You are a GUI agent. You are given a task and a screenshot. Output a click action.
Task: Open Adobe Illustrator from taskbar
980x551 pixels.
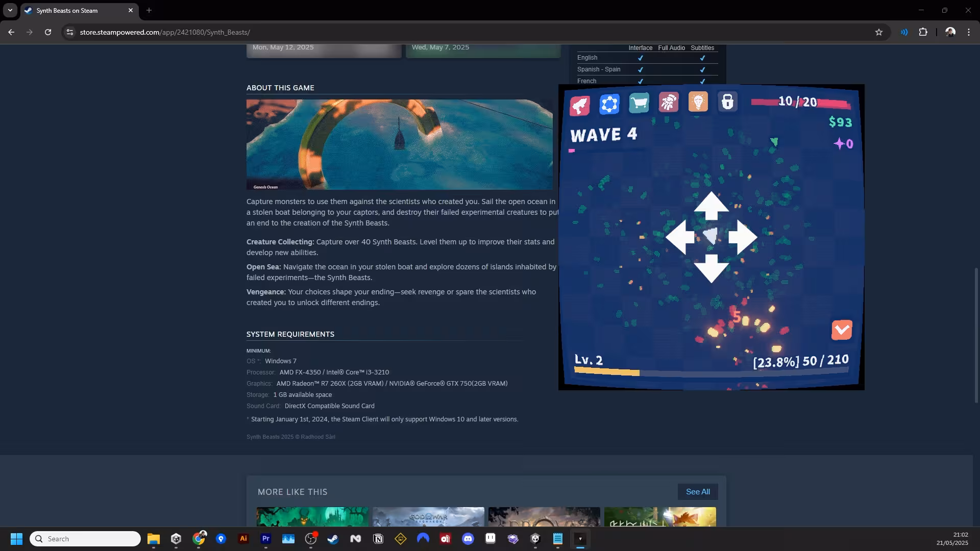pyautogui.click(x=243, y=539)
